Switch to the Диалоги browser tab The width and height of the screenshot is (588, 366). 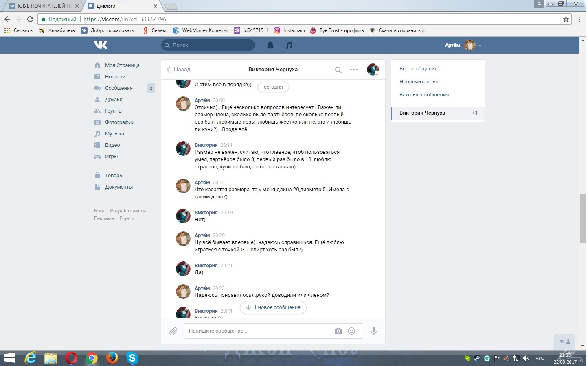[x=122, y=6]
